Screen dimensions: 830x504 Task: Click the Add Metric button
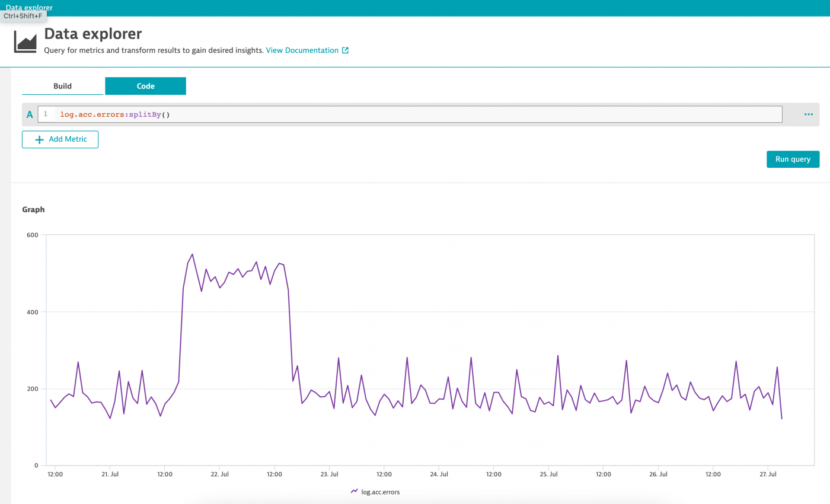pos(60,139)
